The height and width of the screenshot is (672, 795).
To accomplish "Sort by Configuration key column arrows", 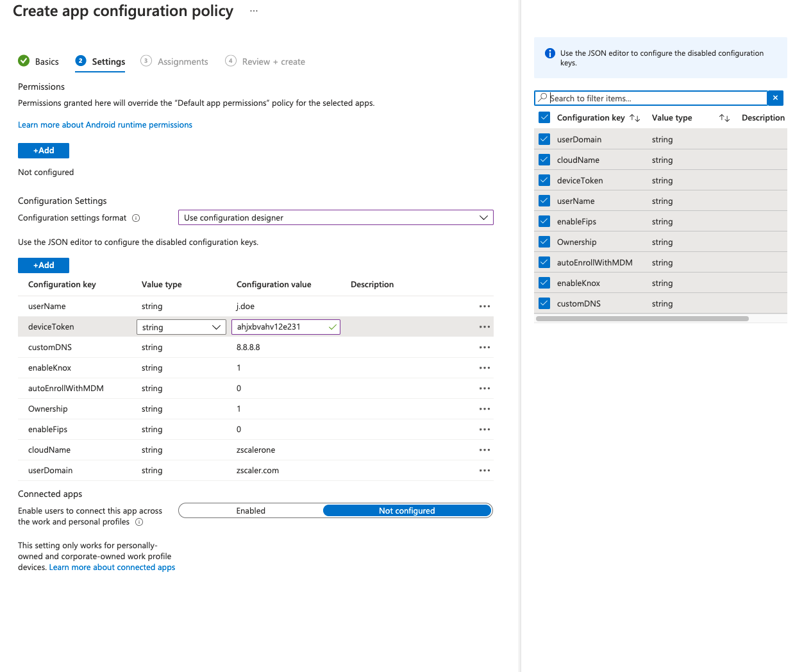I will [635, 118].
